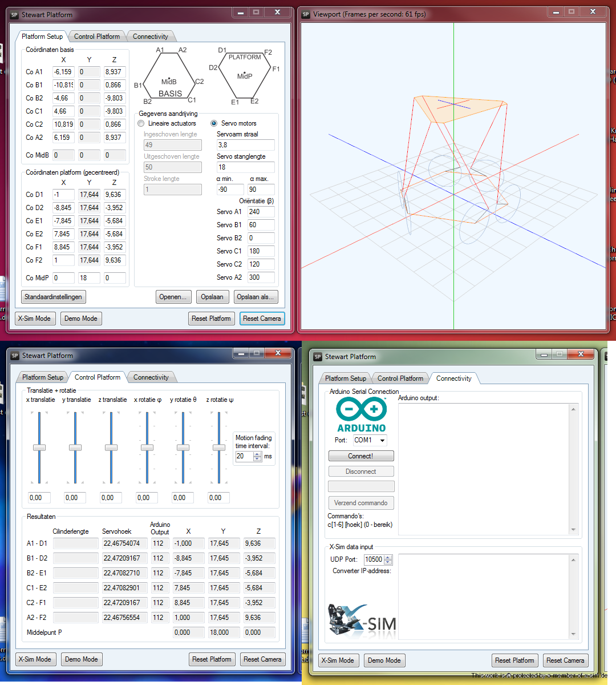616x685 pixels.
Task: Switch to Connectivity tab in top-left window
Action: click(x=151, y=37)
